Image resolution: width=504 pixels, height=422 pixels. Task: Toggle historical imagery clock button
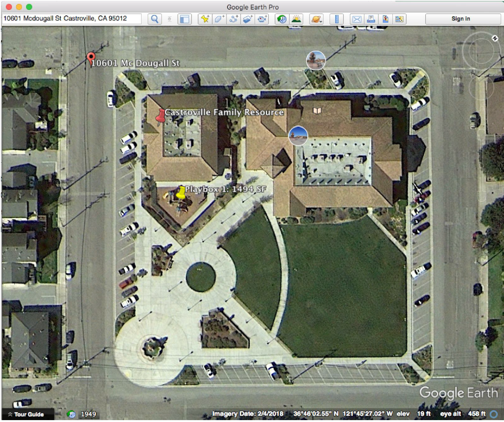(x=282, y=19)
